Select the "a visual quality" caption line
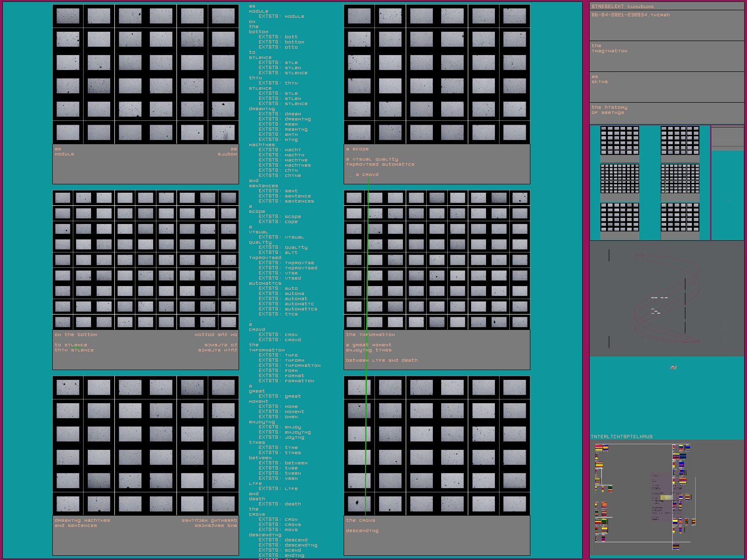Viewport: 747px width, 560px height. 372,159
